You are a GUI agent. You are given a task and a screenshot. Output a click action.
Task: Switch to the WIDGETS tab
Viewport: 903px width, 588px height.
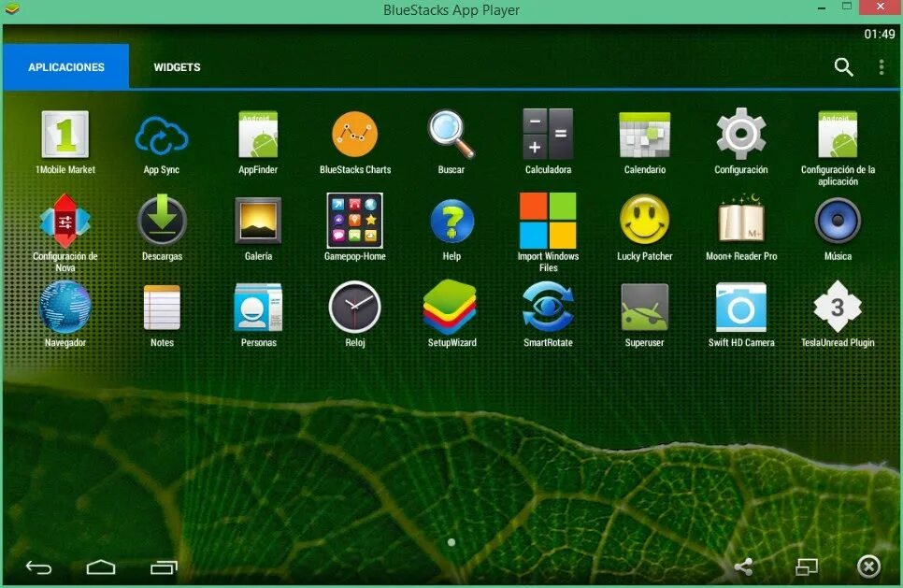tap(177, 66)
